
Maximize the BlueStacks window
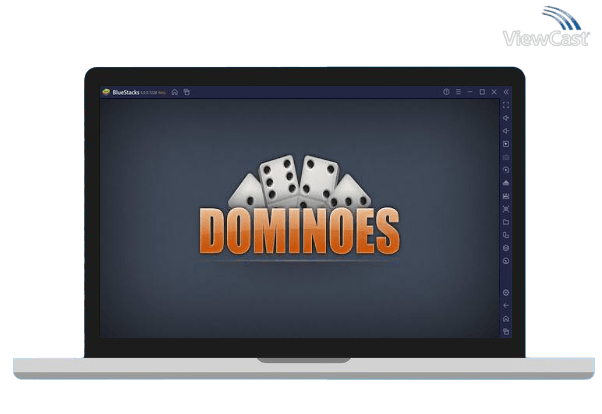click(x=482, y=92)
